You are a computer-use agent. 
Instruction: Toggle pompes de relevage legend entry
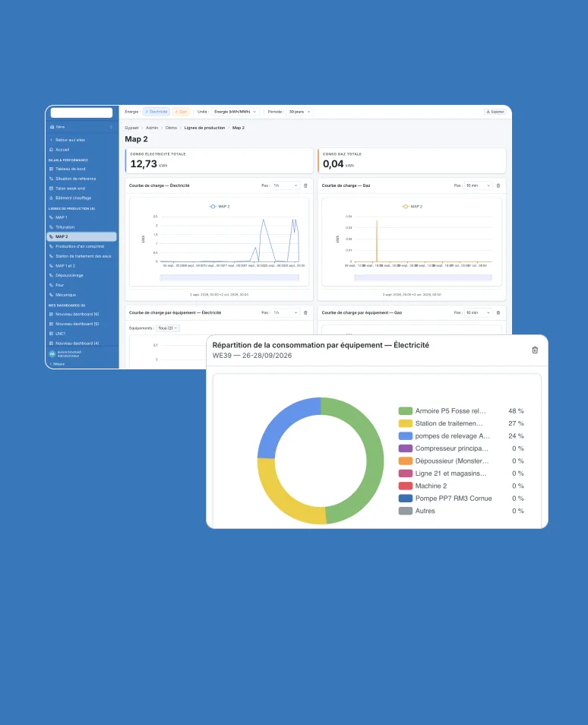click(461, 435)
